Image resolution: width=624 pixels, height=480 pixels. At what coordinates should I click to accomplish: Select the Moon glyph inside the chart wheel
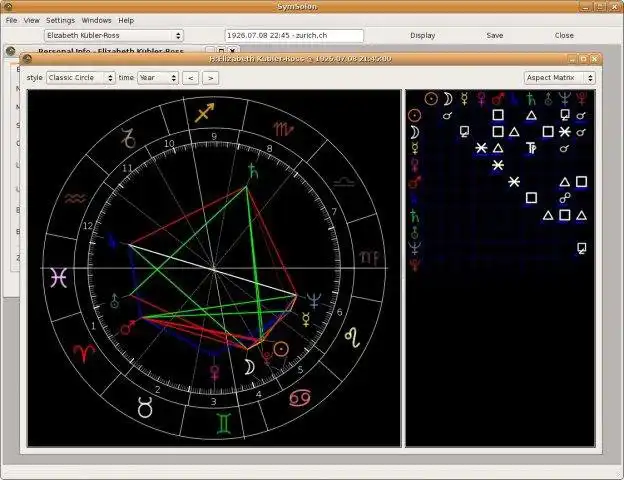click(249, 367)
